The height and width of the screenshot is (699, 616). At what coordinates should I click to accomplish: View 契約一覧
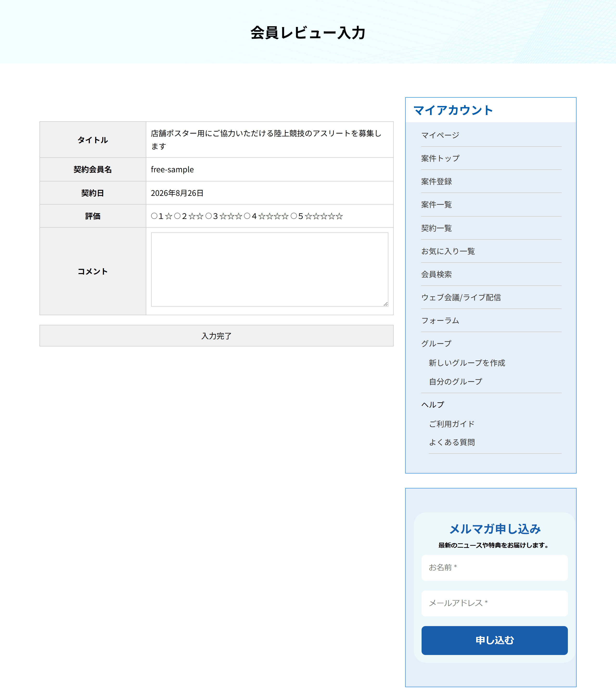click(x=436, y=228)
